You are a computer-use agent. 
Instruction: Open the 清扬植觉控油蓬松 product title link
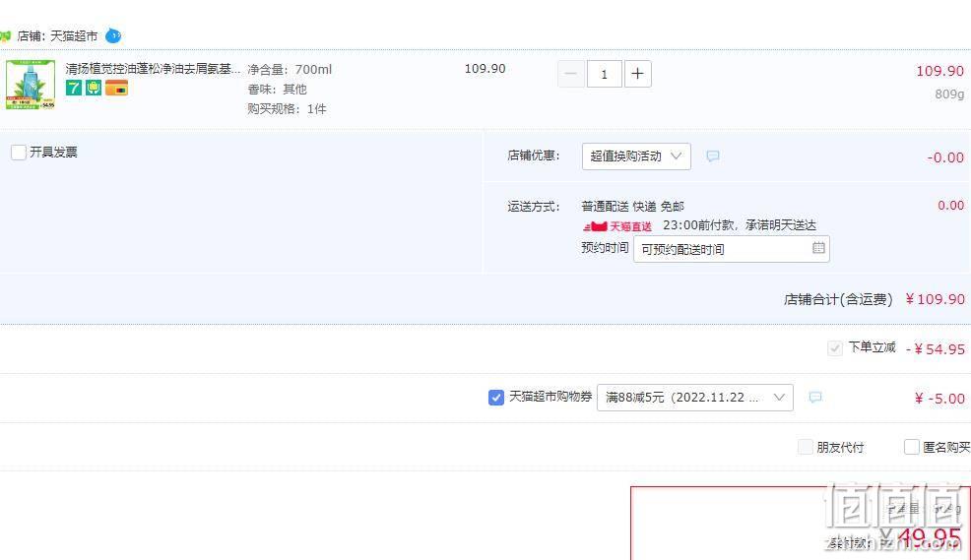point(153,69)
